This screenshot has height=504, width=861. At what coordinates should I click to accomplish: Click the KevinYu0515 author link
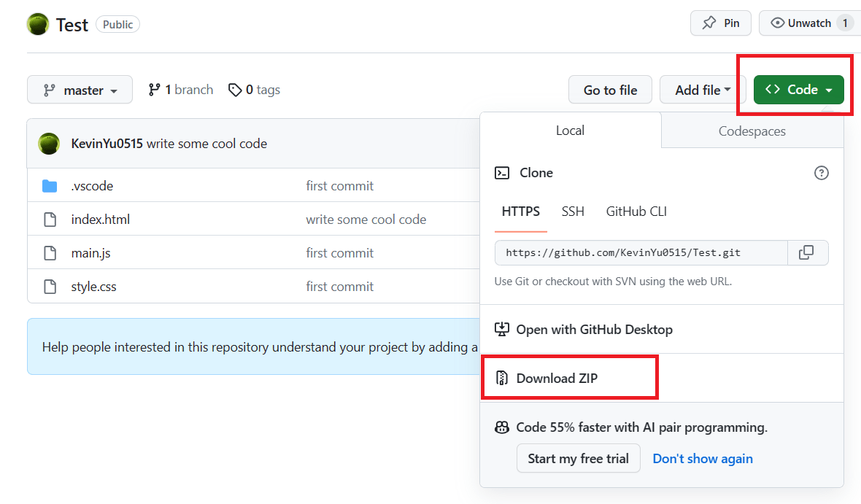click(107, 143)
